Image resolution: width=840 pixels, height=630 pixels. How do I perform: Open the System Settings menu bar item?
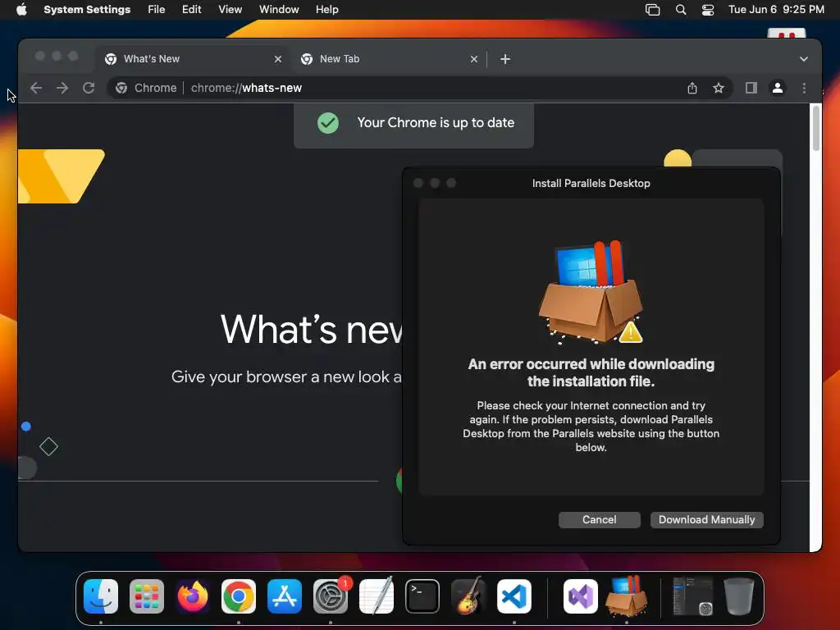coord(87,10)
